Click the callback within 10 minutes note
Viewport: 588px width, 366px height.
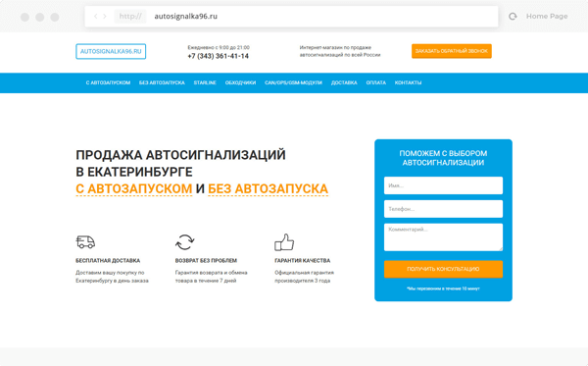(x=443, y=288)
